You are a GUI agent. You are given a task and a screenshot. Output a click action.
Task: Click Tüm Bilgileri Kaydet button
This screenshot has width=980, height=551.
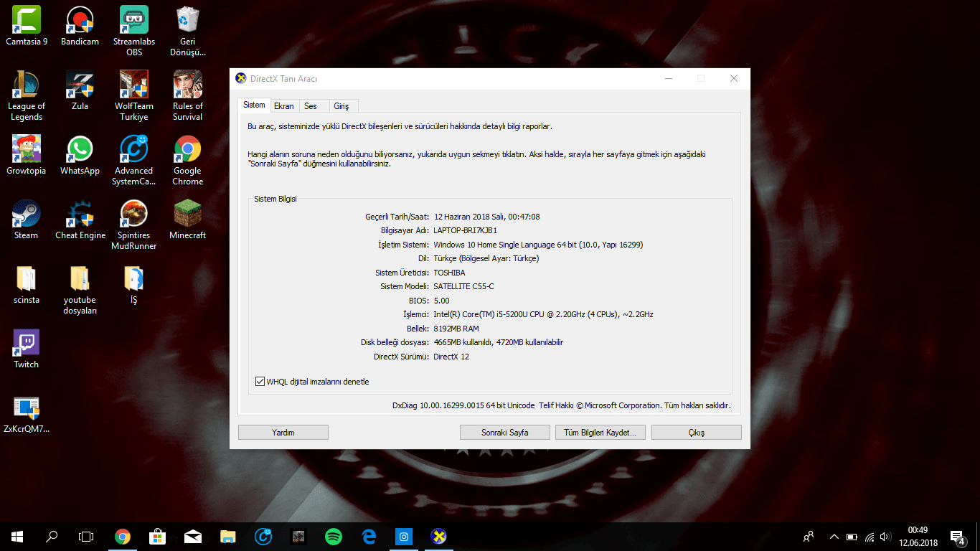pos(600,433)
